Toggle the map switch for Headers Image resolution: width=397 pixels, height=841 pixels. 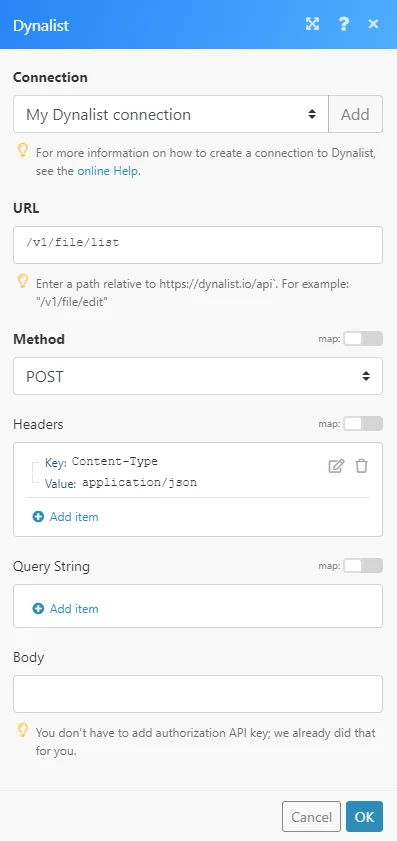tap(363, 424)
